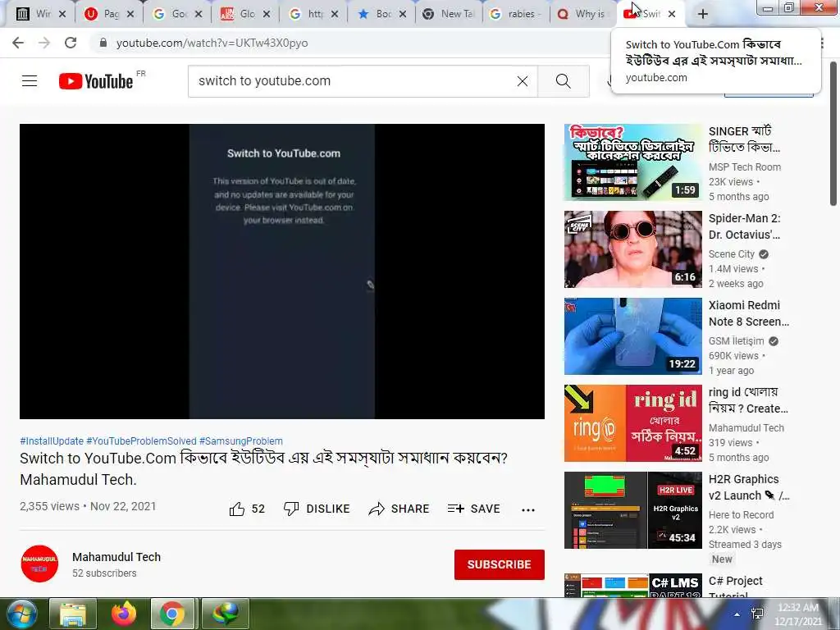840x630 pixels.
Task: Open the Windows Start orb
Action: pyautogui.click(x=21, y=614)
